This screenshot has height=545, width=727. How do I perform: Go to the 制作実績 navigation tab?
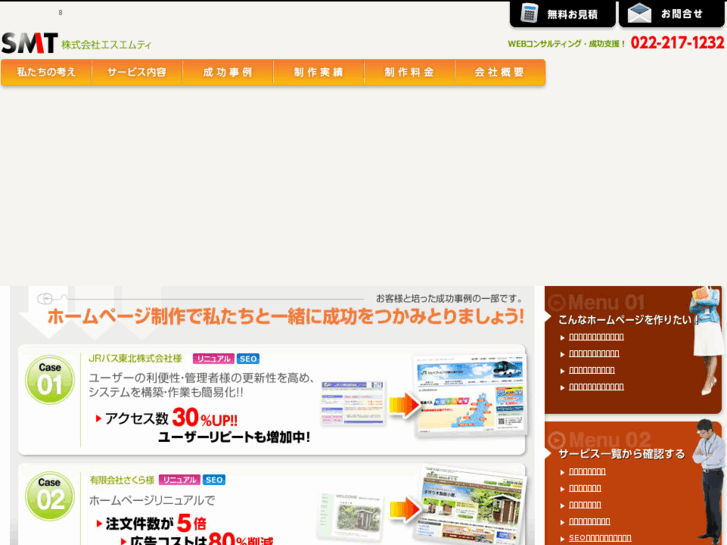[319, 72]
